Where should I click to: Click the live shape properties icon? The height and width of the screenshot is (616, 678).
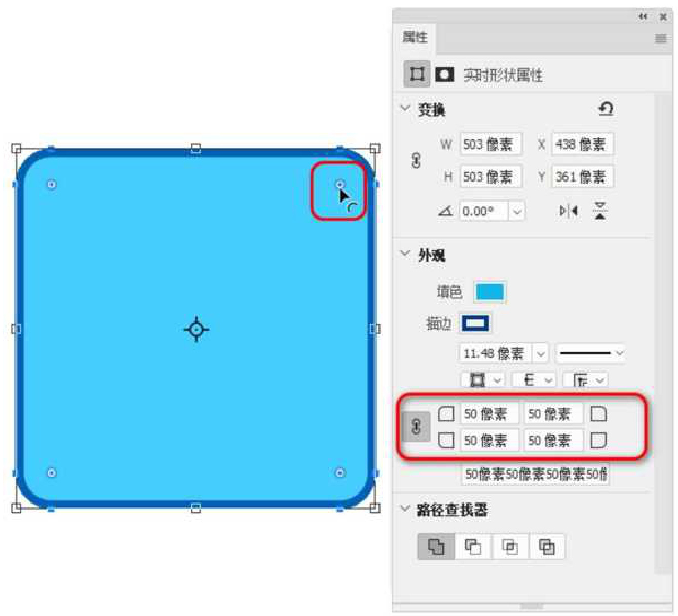[x=417, y=74]
